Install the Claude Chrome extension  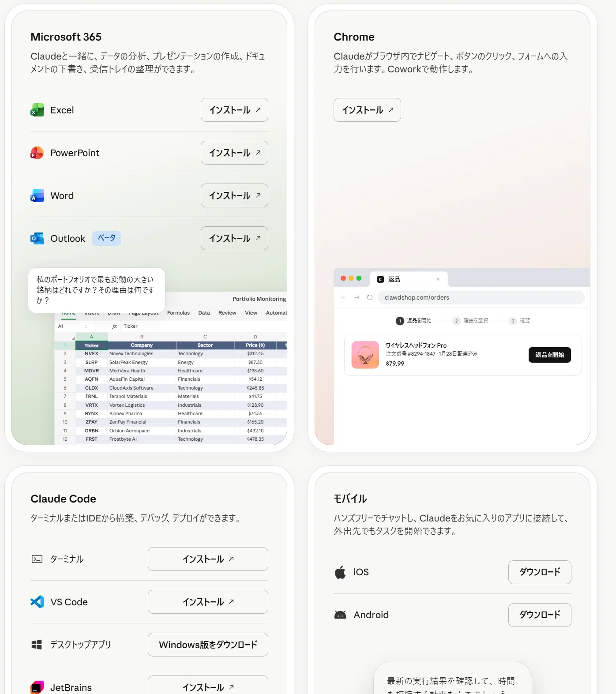[x=367, y=110]
